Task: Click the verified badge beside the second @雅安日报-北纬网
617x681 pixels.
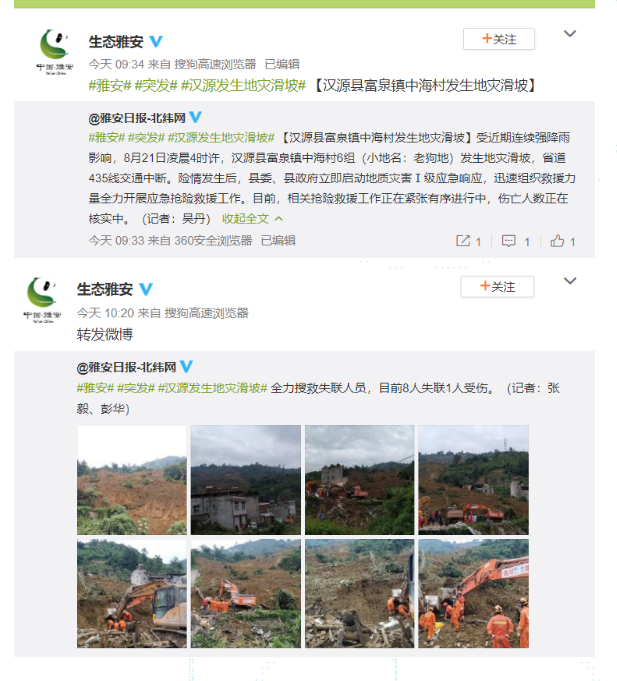Action: (x=186, y=366)
